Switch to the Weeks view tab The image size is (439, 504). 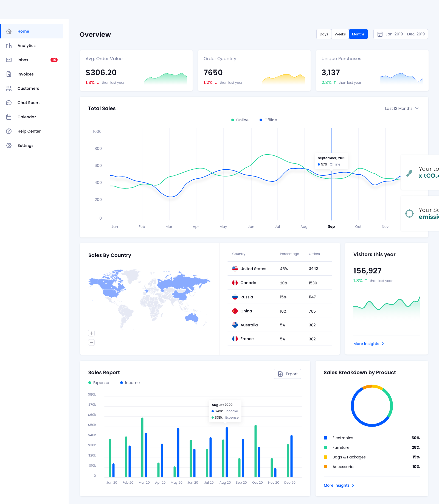(x=340, y=34)
